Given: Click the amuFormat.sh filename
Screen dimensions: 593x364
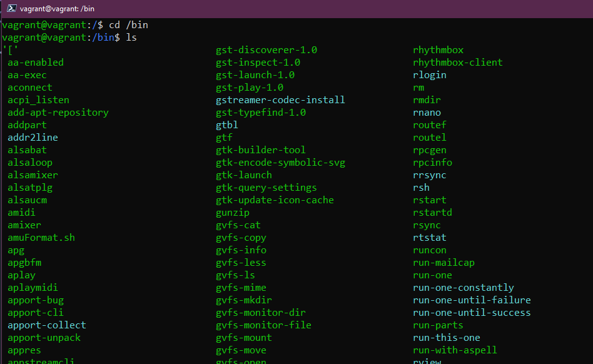Looking at the screenshot, I should 41,237.
